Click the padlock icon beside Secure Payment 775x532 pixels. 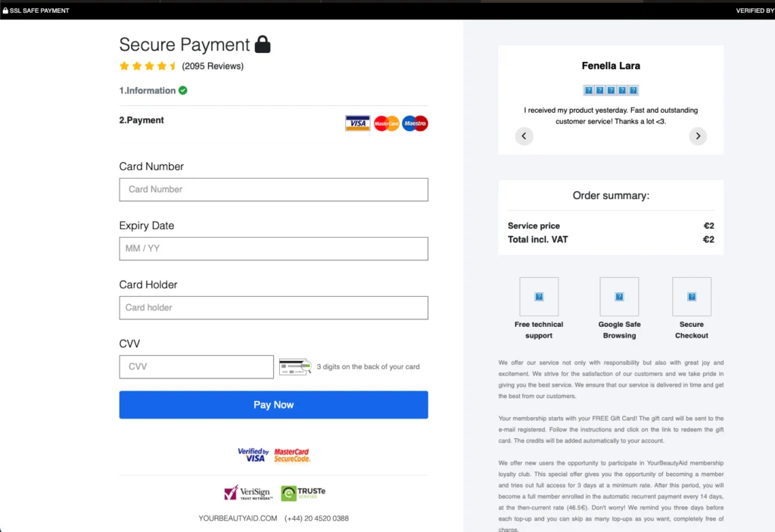pos(263,45)
